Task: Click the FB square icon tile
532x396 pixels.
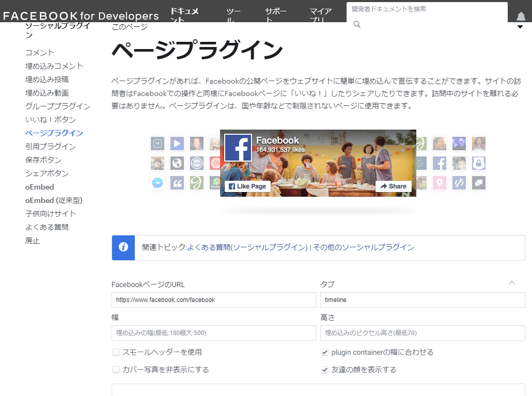Action: [158, 144]
